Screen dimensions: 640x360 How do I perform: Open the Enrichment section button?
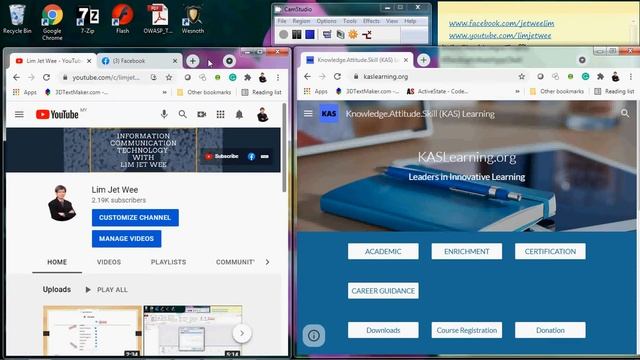pyautogui.click(x=467, y=251)
